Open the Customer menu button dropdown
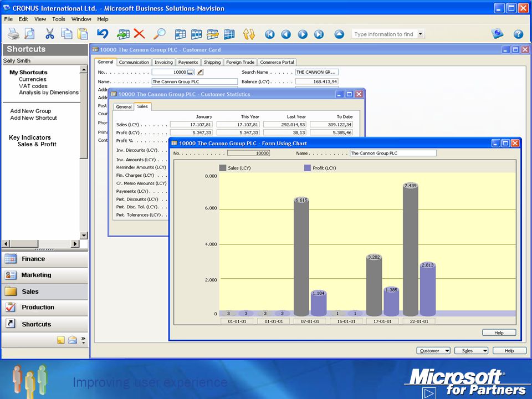 coord(433,351)
